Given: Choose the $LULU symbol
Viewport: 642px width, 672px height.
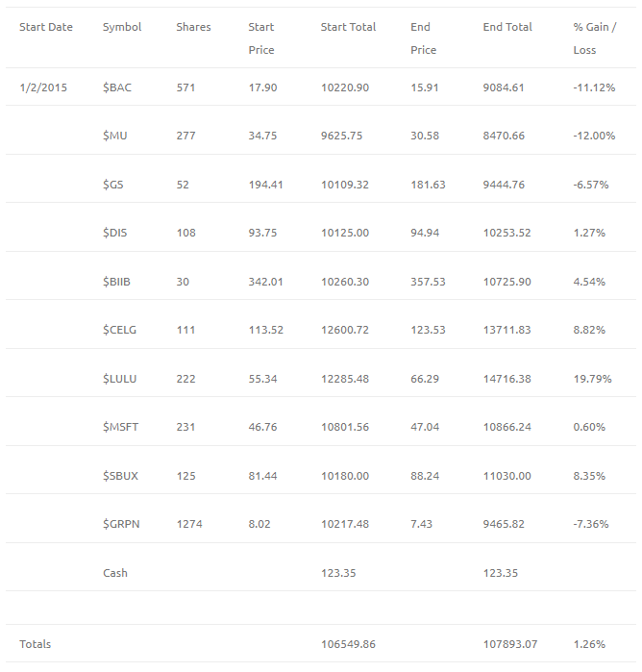Looking at the screenshot, I should 119,379.
